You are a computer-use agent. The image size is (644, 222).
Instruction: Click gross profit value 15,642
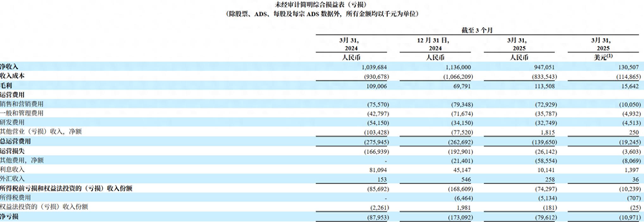[630, 86]
